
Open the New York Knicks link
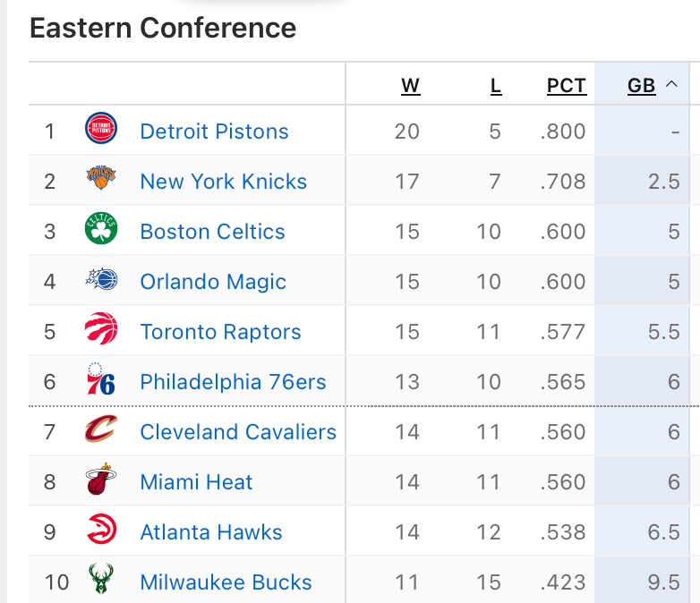pyautogui.click(x=223, y=182)
